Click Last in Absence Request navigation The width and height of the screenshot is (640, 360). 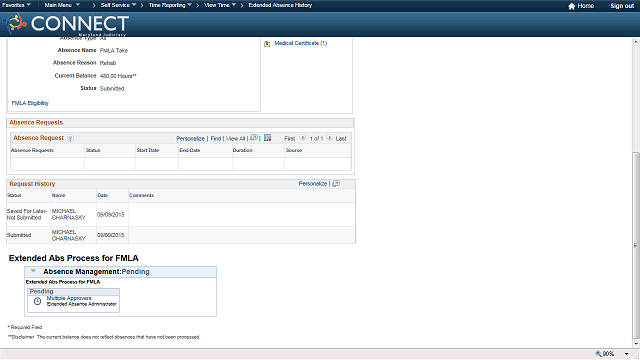341,139
